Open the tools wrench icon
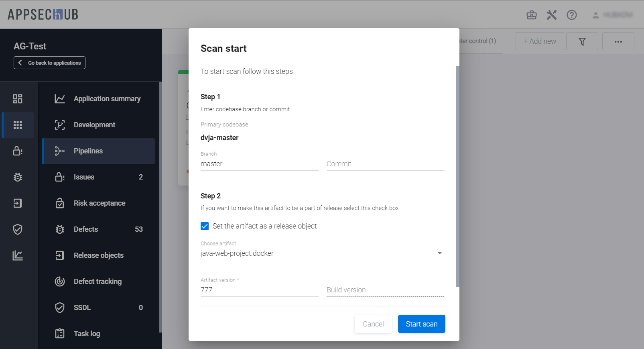Image resolution: width=644 pixels, height=349 pixels. [551, 15]
